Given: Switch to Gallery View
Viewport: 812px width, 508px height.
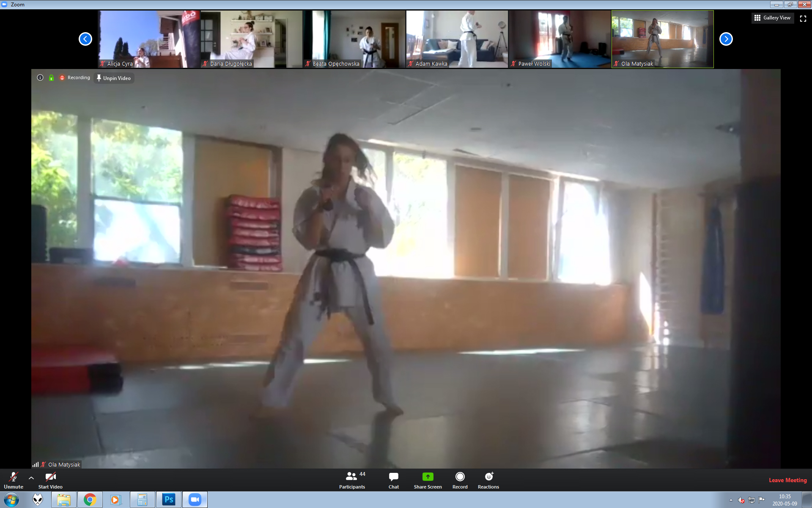Looking at the screenshot, I should pyautogui.click(x=772, y=18).
